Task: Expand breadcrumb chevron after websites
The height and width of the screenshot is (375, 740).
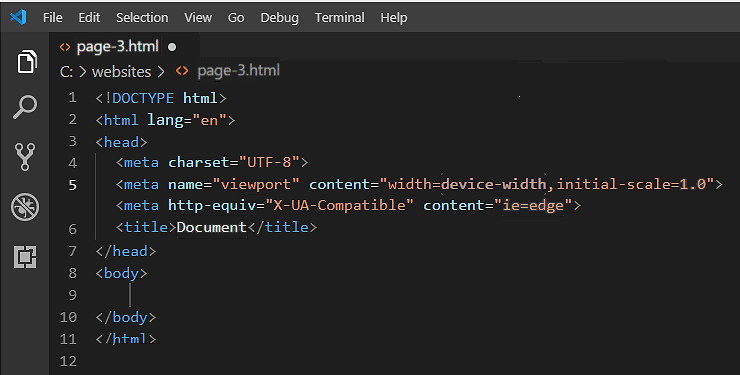Action: pyautogui.click(x=161, y=72)
